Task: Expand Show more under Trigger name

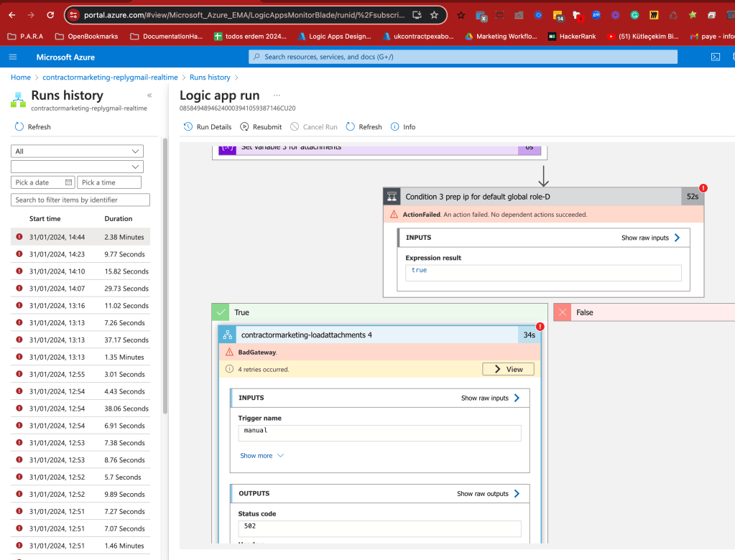Action: point(262,456)
